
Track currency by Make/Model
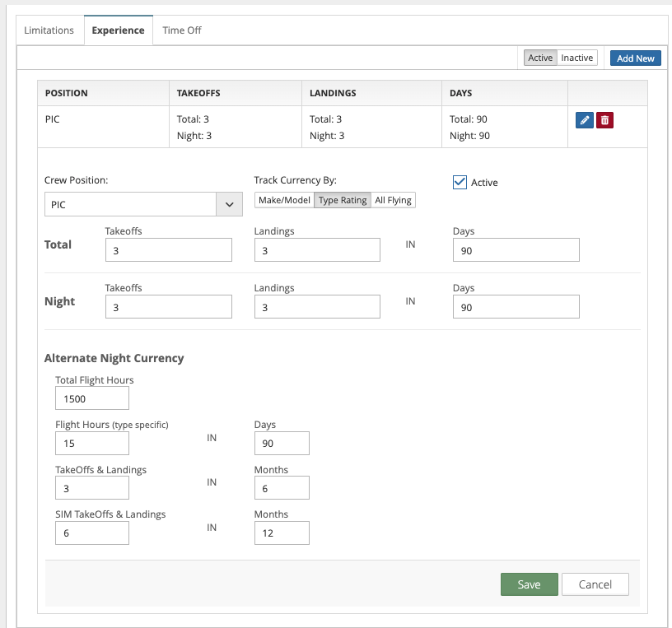pyautogui.click(x=284, y=200)
